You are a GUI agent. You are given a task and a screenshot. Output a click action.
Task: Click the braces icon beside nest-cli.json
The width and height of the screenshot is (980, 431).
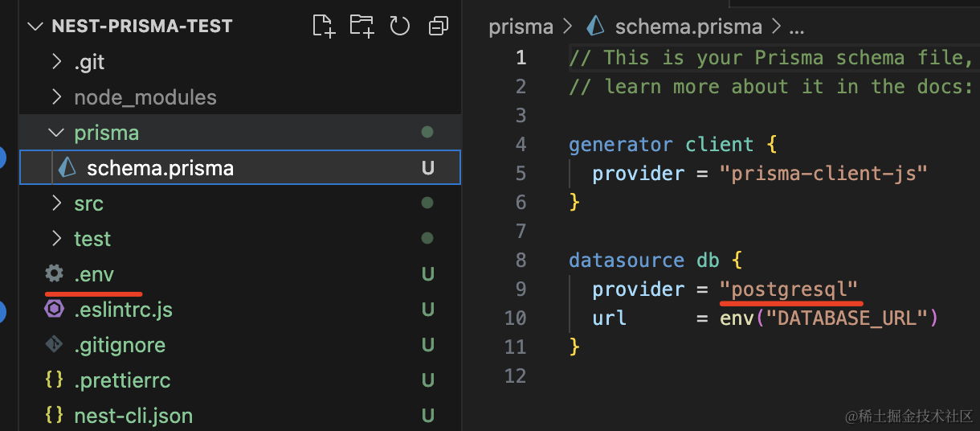point(54,416)
